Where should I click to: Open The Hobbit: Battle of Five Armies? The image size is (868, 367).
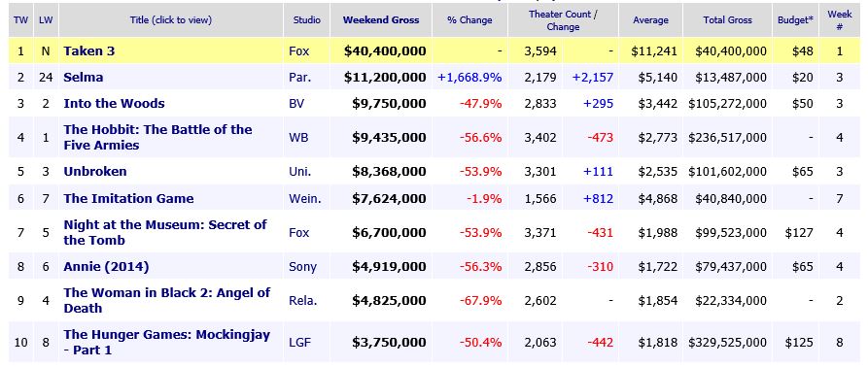coord(157,137)
